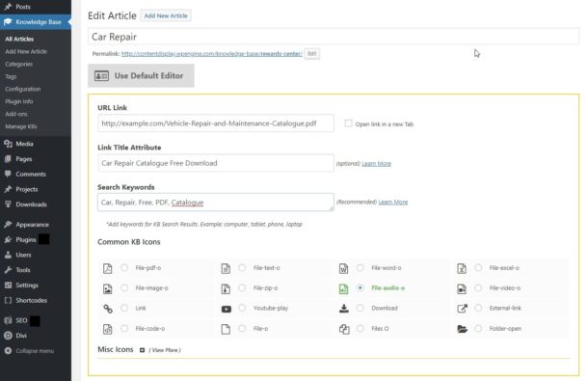
Task: Go to Settings in the sidebar
Action: [27, 285]
